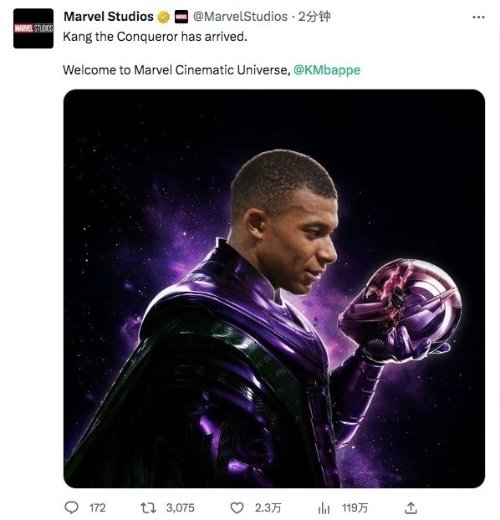Open tweet analytics via the bar chart icon
This screenshot has height=520, width=500.
324,508
